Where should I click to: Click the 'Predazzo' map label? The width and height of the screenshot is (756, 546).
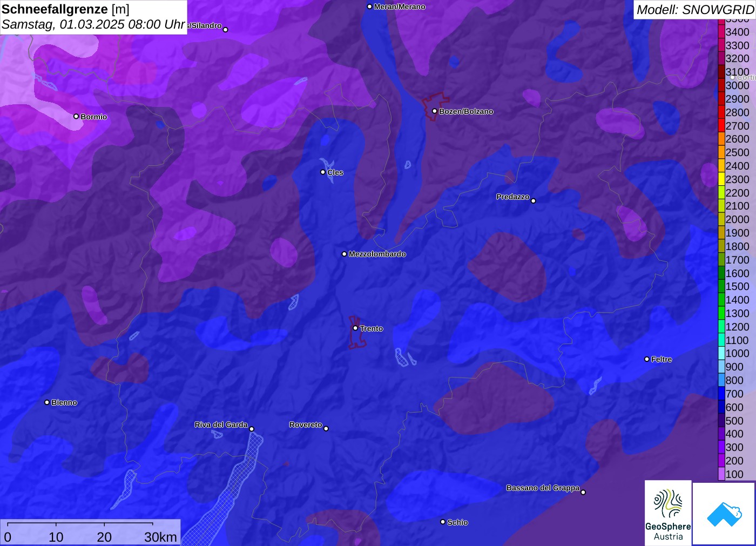tap(513, 197)
